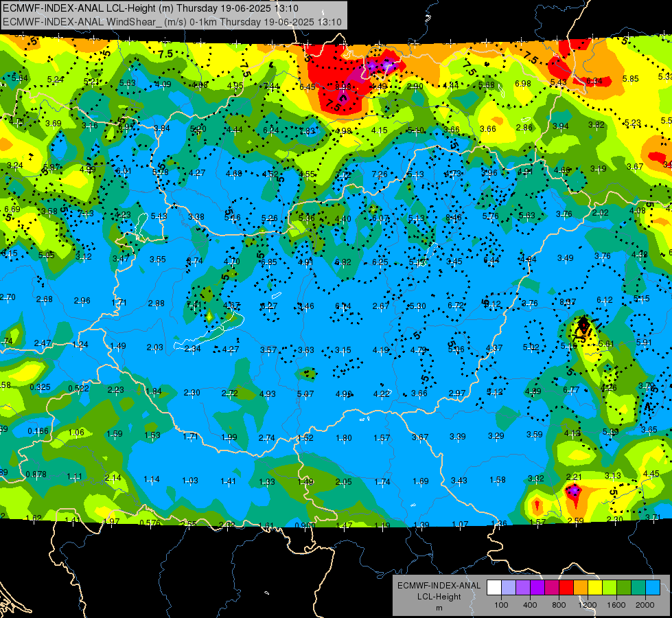Viewport: 672px width, 618px height.
Task: Click the grid value 5.85
Action: [x=630, y=79]
